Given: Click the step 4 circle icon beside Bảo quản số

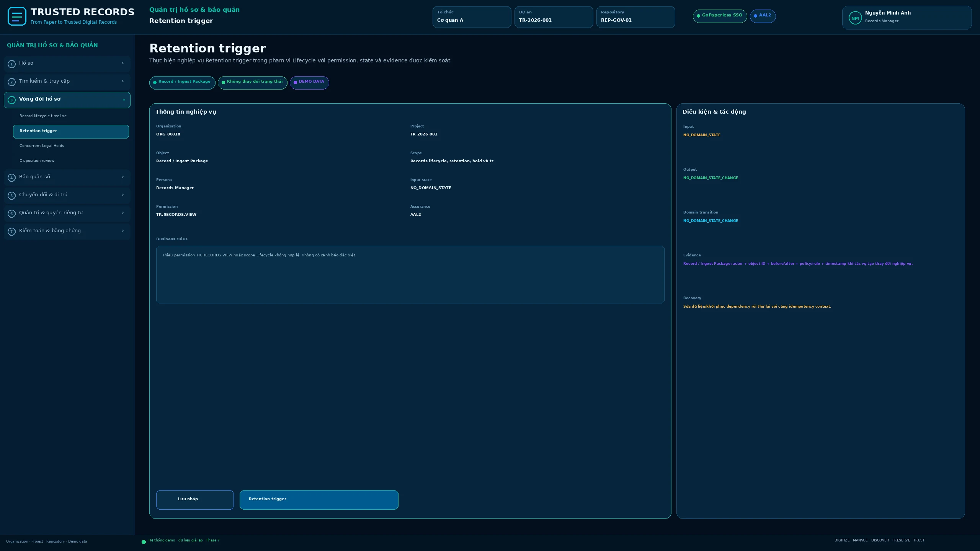Looking at the screenshot, I should tap(11, 178).
